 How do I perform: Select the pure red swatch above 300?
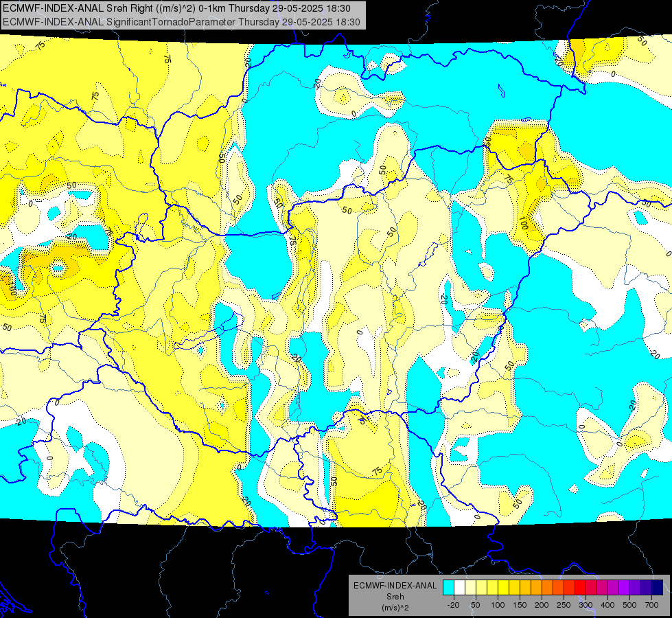[x=580, y=587]
